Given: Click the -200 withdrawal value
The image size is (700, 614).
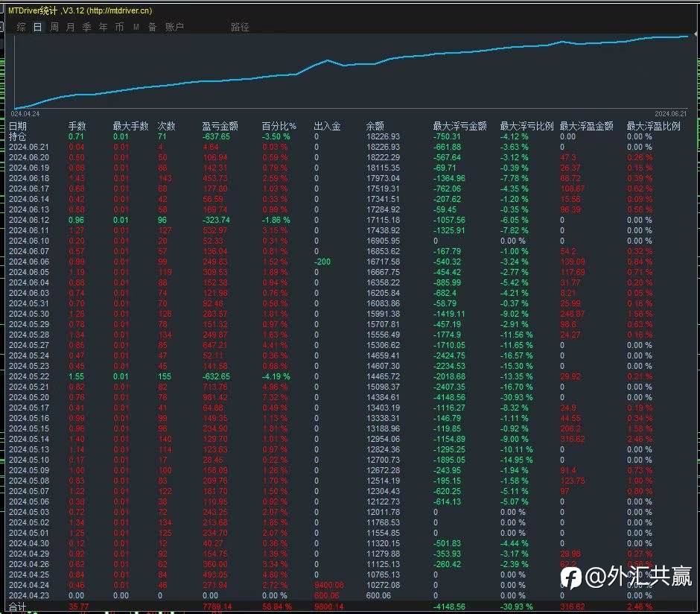Looking at the screenshot, I should click(322, 262).
